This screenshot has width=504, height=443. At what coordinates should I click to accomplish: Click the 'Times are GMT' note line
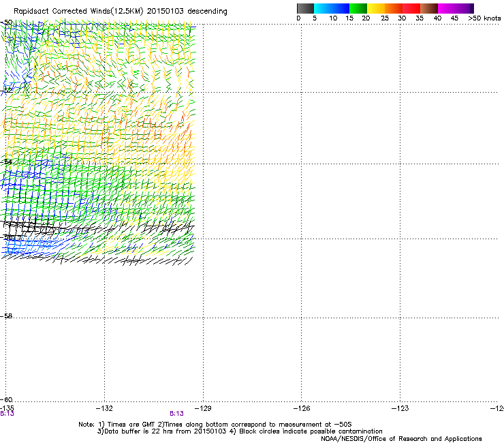tap(215, 425)
